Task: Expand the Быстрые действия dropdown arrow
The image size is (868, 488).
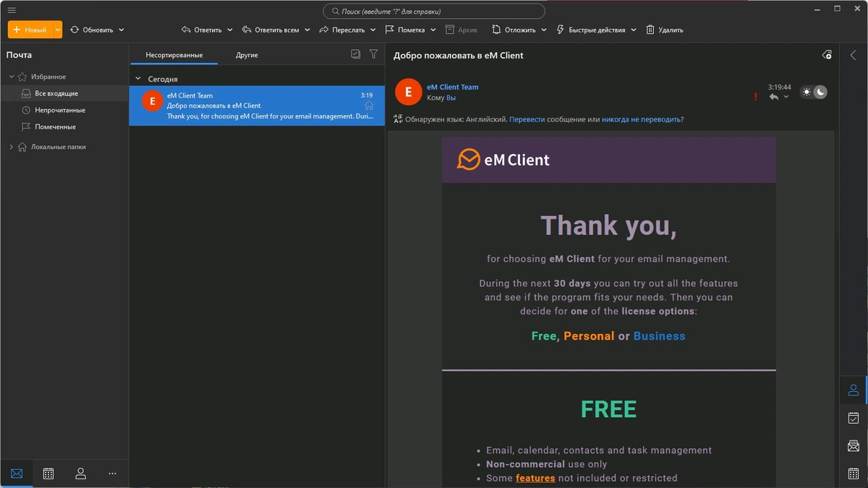Action: point(634,30)
